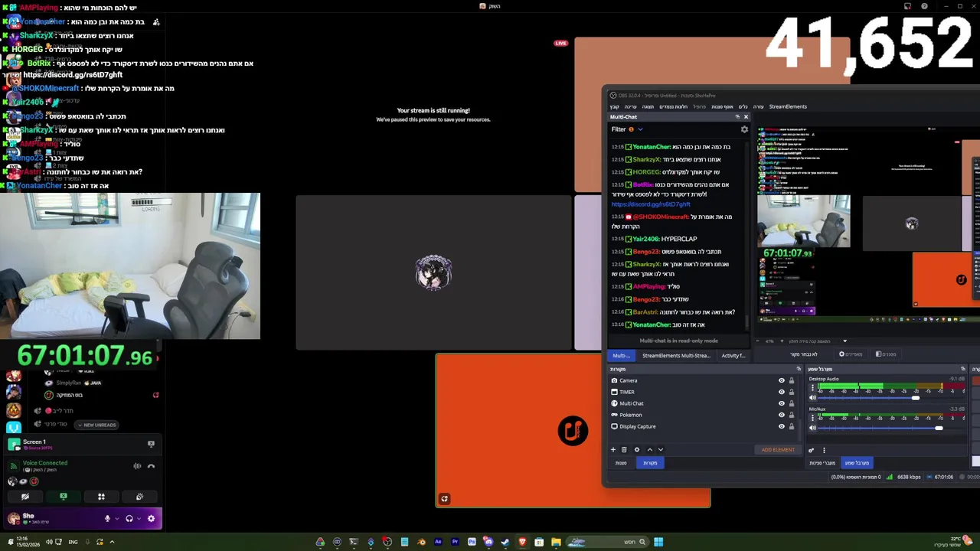Delete selected source with trash icon
Image resolution: width=980 pixels, height=551 pixels.
[624, 450]
